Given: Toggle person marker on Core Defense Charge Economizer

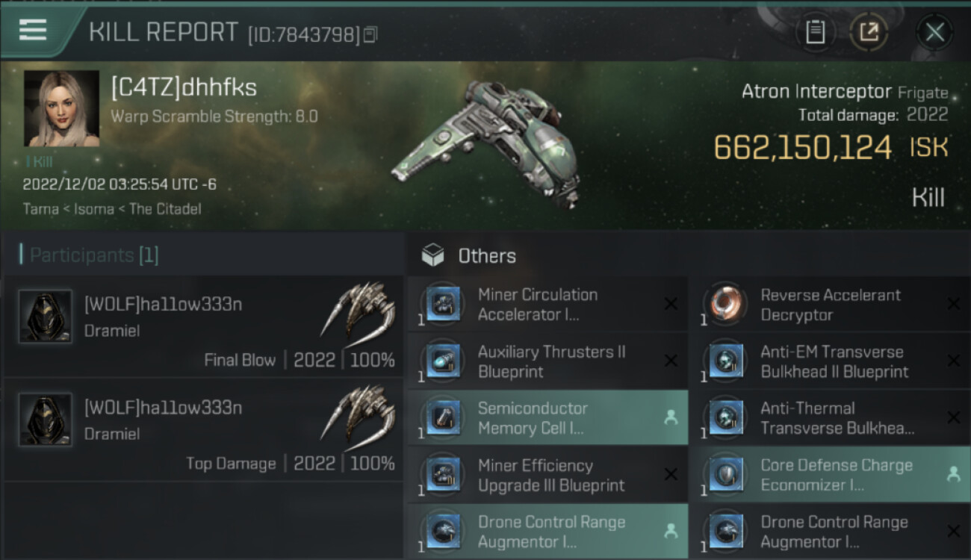Looking at the screenshot, I should click(x=954, y=474).
